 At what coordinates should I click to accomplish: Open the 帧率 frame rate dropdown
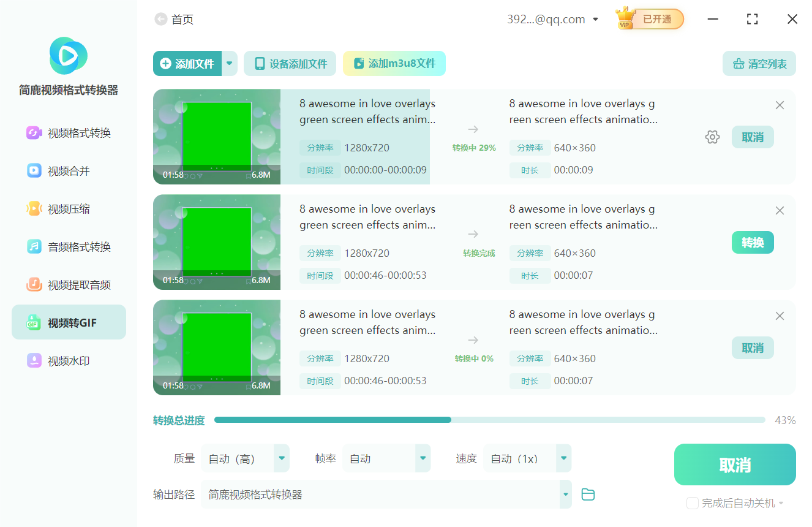pyautogui.click(x=423, y=458)
